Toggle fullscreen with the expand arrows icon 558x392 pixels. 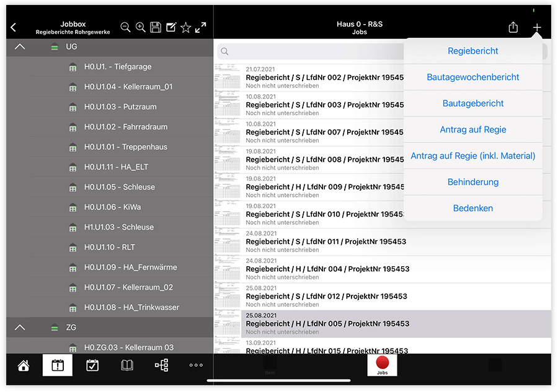tap(201, 27)
